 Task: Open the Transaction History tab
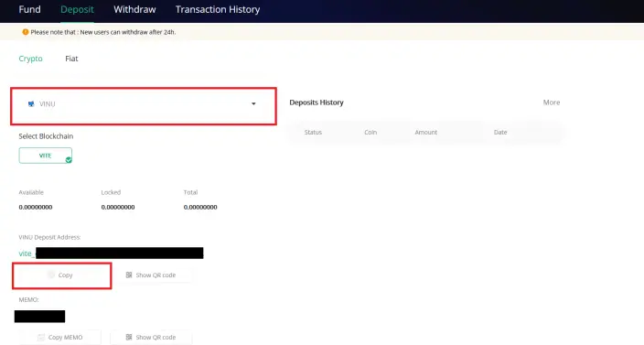pyautogui.click(x=218, y=9)
